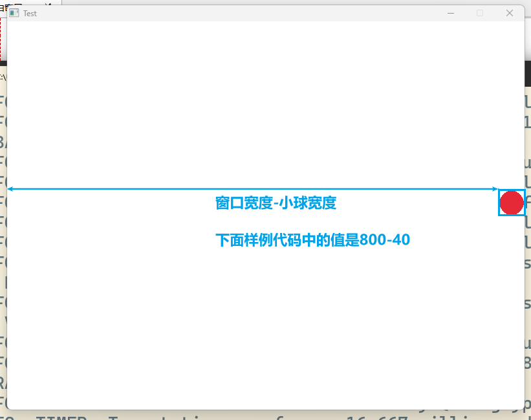Close the Test window
The width and height of the screenshot is (531, 420).
point(509,12)
